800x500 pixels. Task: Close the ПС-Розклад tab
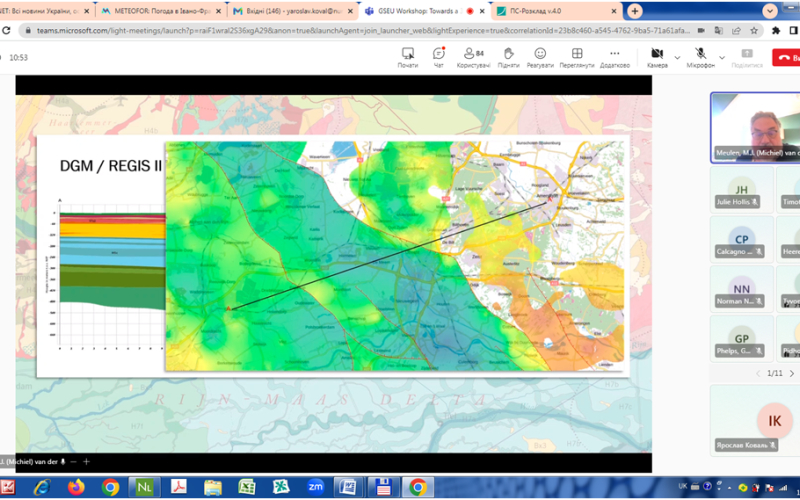pyautogui.click(x=614, y=11)
